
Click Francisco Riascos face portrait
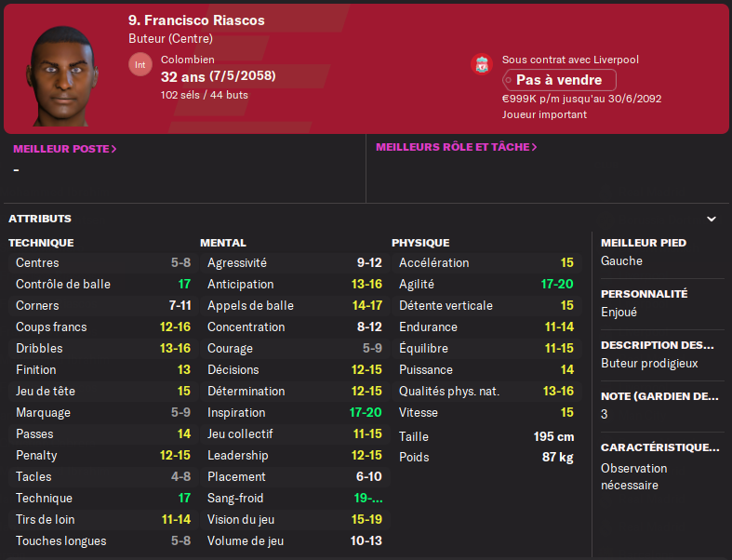[63, 74]
